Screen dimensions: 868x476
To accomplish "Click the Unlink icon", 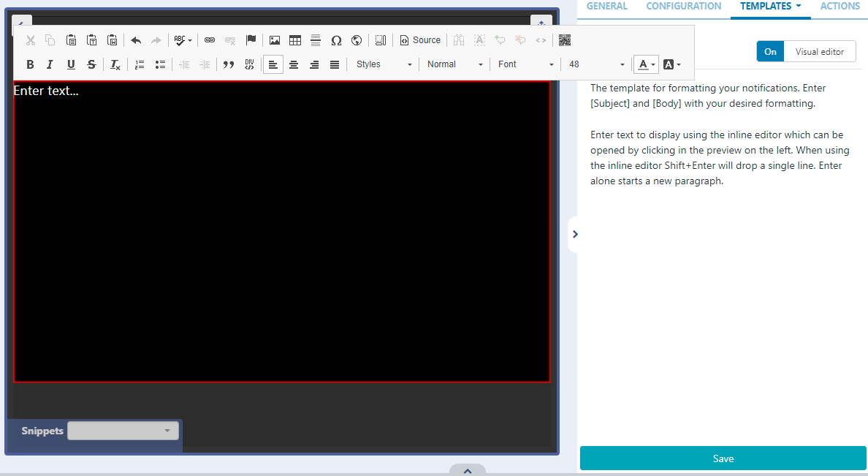I will (230, 40).
